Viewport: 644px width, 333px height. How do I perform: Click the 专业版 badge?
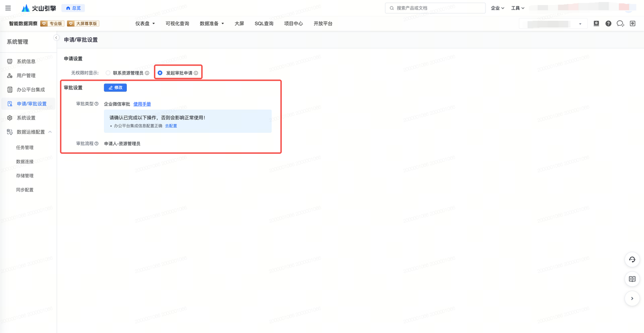(x=52, y=24)
